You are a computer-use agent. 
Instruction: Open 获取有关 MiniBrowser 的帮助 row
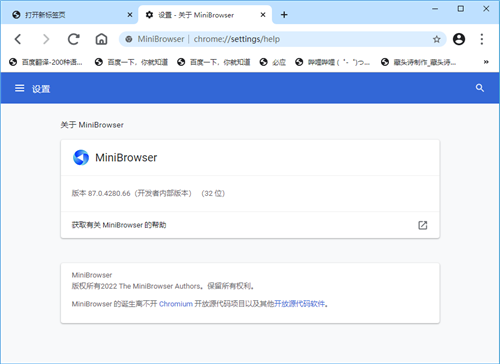click(250, 225)
